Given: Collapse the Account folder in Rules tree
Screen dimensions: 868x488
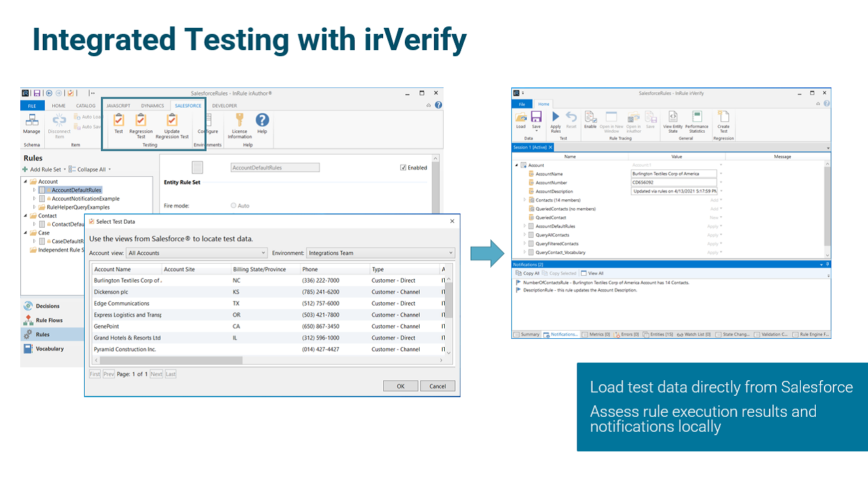Looking at the screenshot, I should pyautogui.click(x=25, y=182).
